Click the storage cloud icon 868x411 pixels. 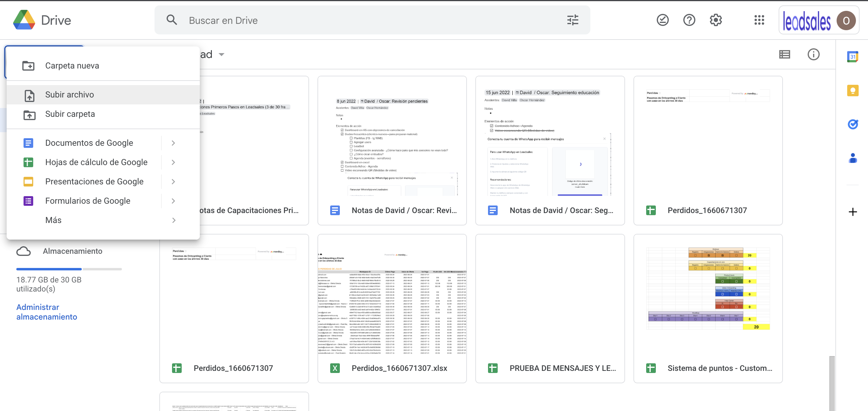point(24,251)
